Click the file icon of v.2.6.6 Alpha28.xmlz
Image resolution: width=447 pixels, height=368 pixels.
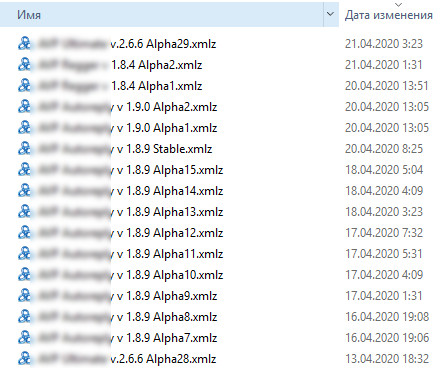click(x=24, y=359)
